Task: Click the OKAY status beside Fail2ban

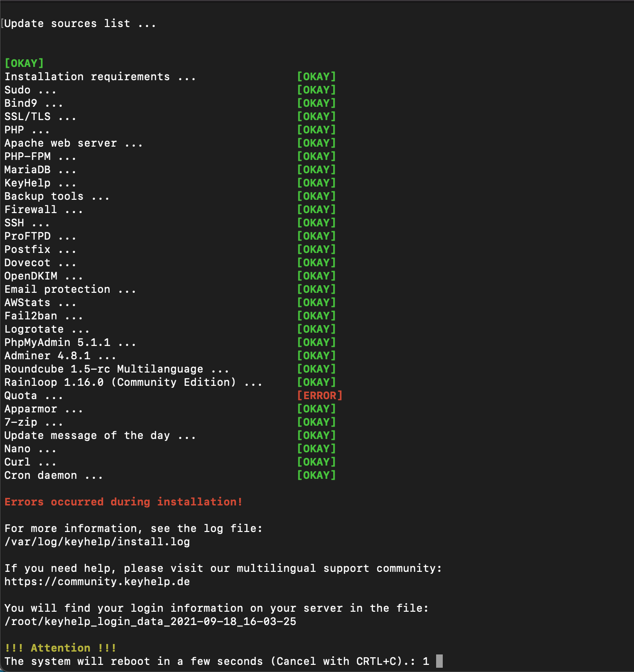Action: pyautogui.click(x=317, y=316)
